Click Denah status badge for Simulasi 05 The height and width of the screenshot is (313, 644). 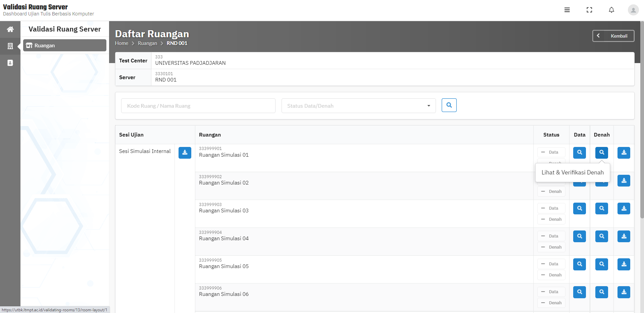551,275
